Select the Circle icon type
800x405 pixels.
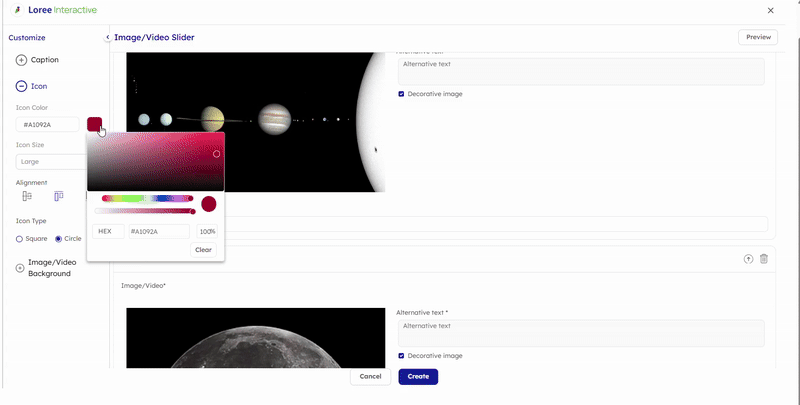[59, 239]
